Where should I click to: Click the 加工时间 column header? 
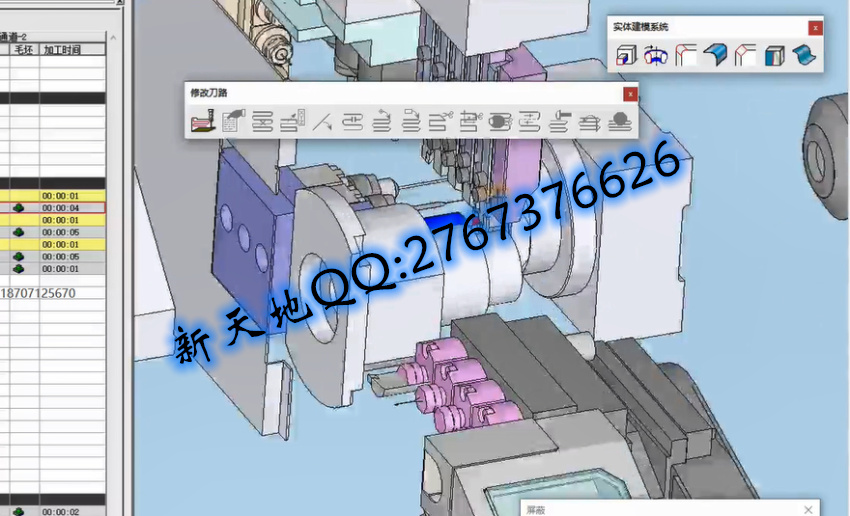pyautogui.click(x=61, y=49)
